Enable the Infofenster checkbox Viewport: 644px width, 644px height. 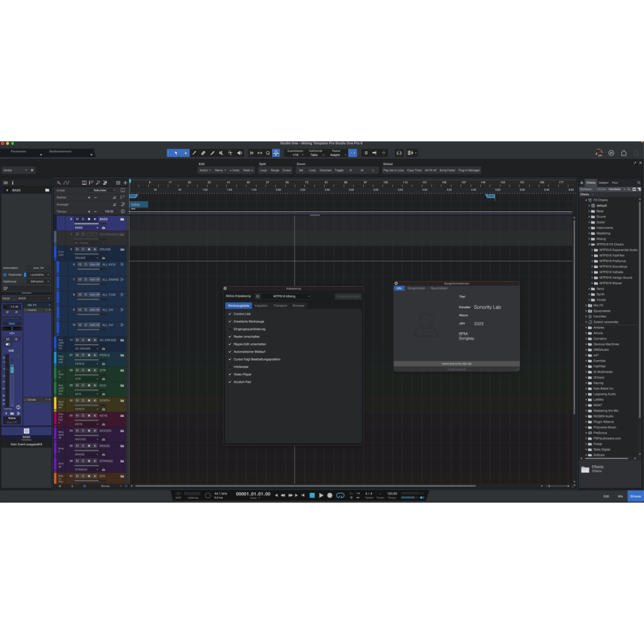[230, 367]
